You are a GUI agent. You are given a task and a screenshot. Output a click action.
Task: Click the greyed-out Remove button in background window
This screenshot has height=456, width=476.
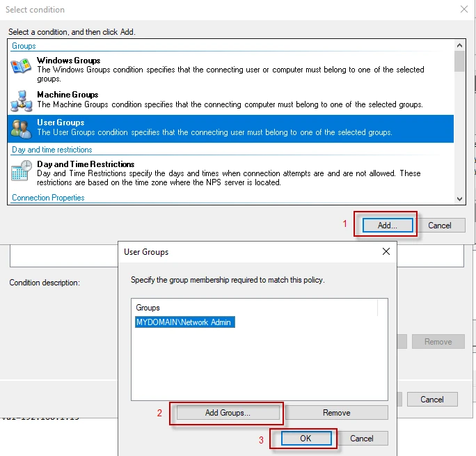[438, 342]
